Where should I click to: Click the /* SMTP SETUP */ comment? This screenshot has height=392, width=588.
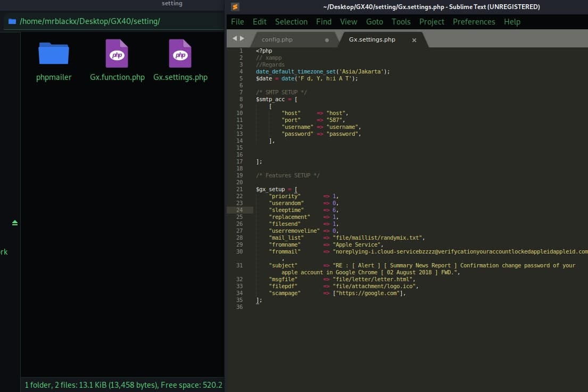[281, 92]
